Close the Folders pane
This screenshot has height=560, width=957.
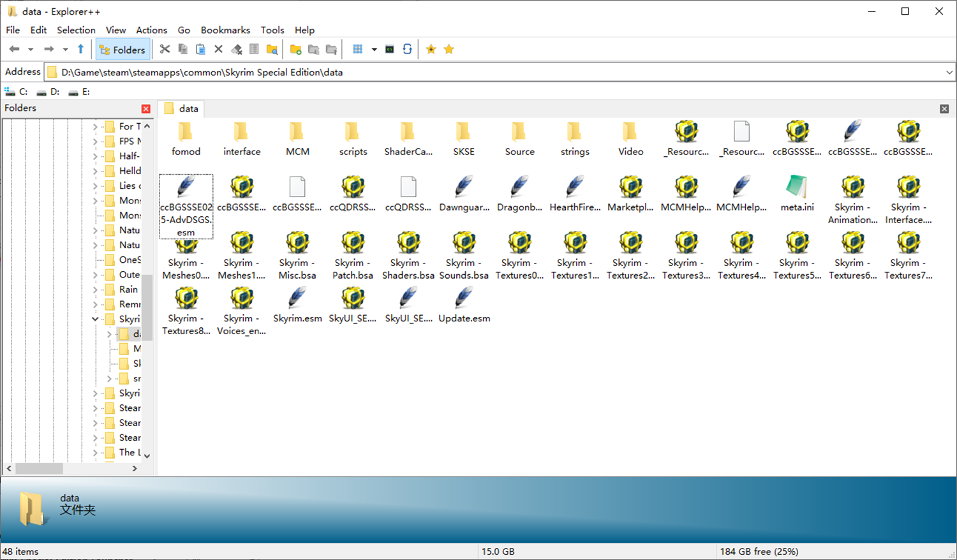pyautogui.click(x=146, y=109)
